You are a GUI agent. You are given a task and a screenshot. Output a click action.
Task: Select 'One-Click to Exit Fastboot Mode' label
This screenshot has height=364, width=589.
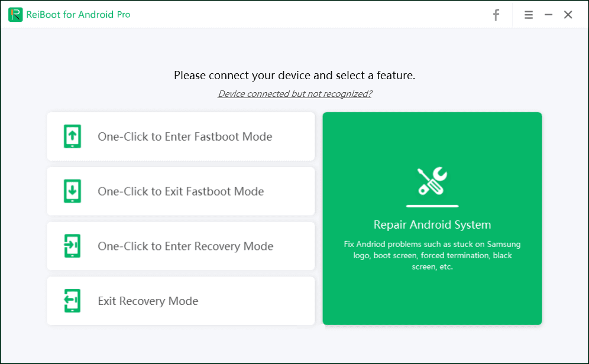(x=181, y=191)
